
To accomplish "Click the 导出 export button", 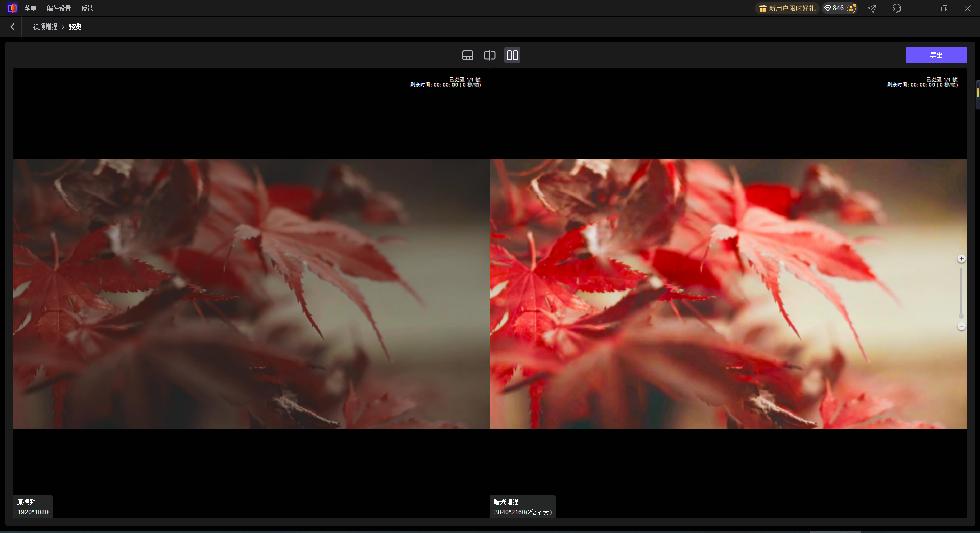I will point(936,55).
